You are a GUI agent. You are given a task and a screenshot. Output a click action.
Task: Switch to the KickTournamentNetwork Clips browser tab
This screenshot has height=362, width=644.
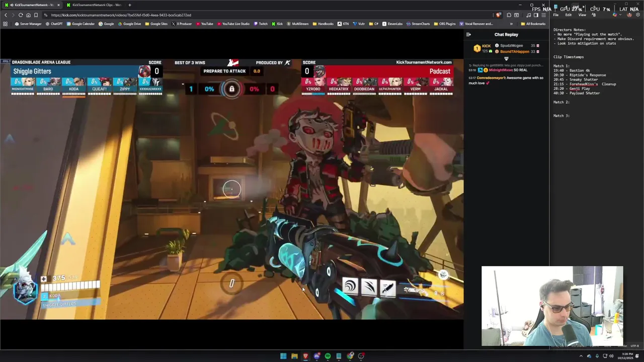96,5
